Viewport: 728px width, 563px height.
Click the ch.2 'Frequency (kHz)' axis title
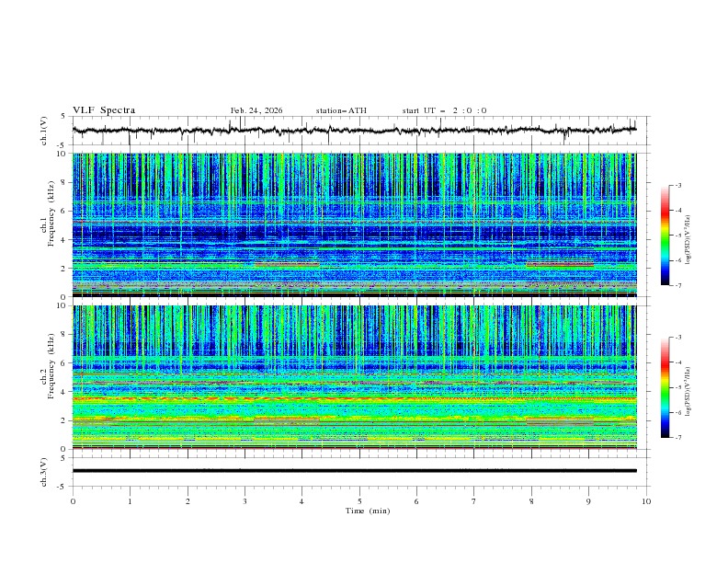[51, 366]
